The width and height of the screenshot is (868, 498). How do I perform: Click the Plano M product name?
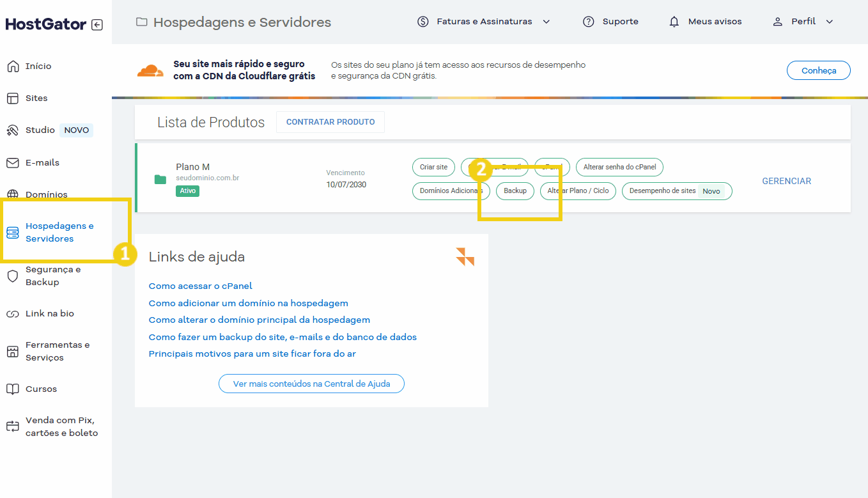[193, 167]
